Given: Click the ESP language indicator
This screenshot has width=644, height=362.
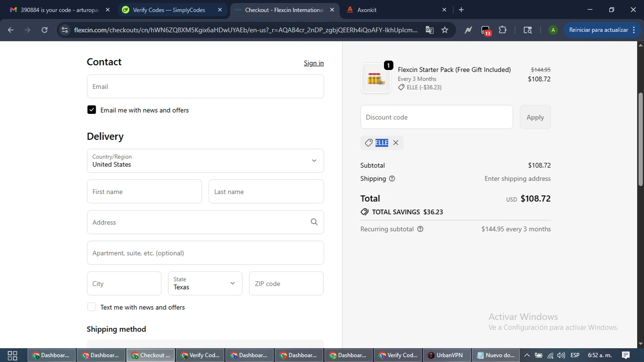Looking at the screenshot, I should 575,356.
